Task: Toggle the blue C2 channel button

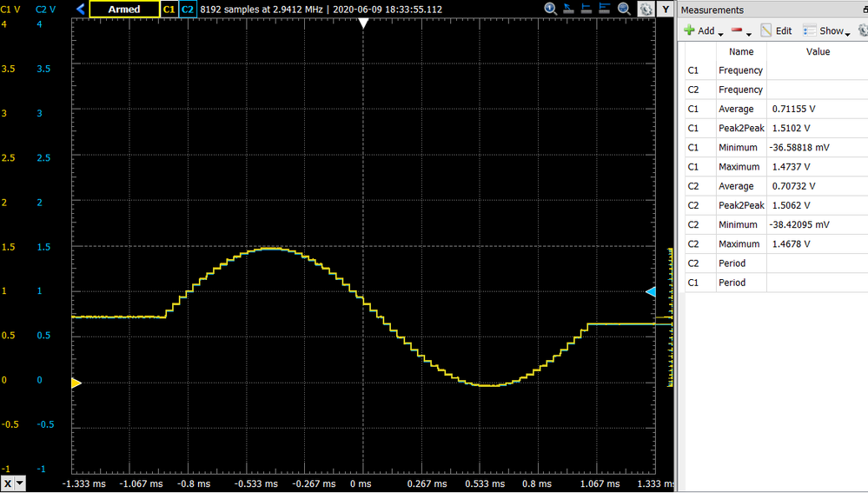Action: pyautogui.click(x=188, y=9)
